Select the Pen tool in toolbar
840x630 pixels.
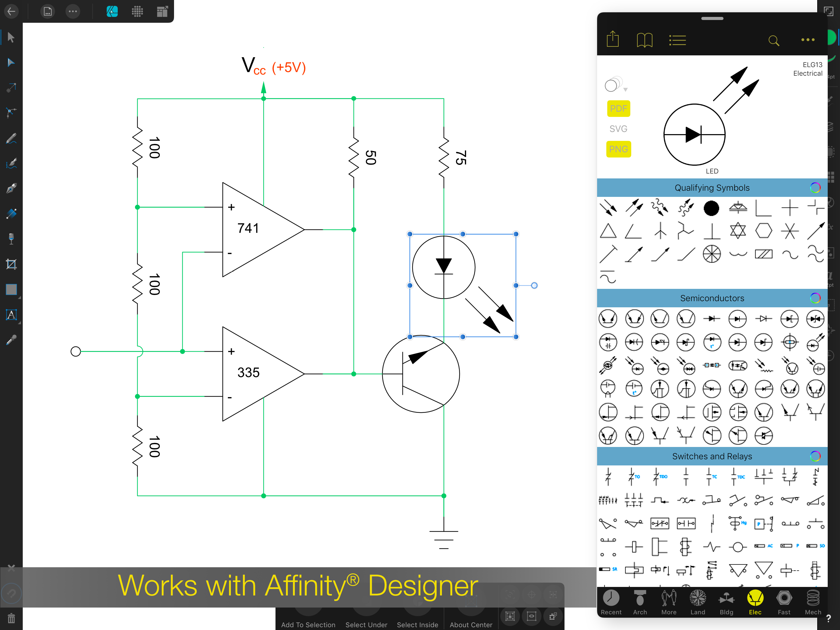tap(11, 189)
